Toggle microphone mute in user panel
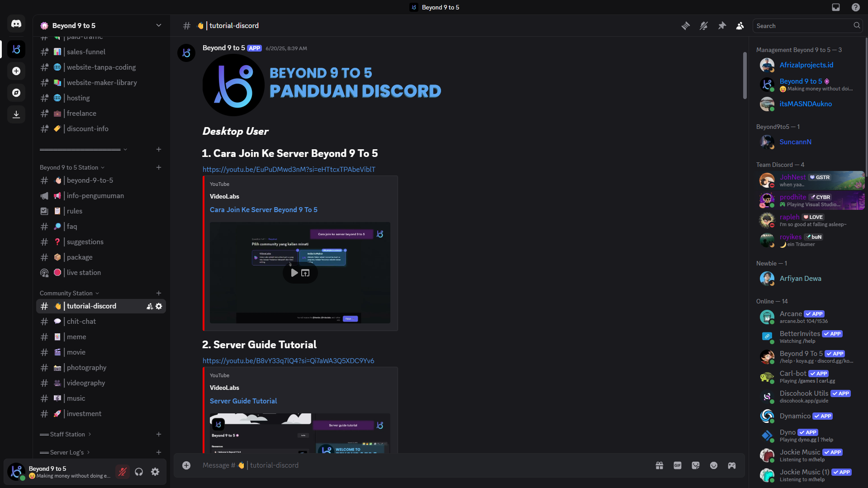Screen dimensions: 868x488 coord(122,472)
